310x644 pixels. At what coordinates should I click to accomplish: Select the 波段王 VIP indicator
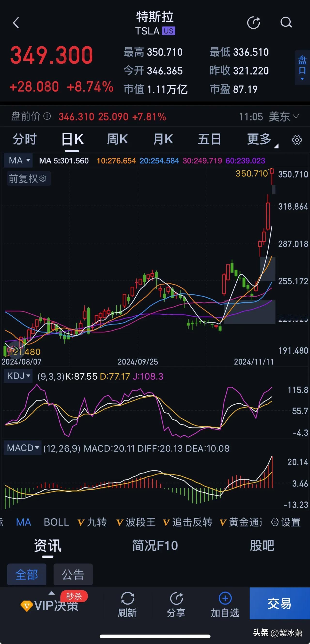pos(136,522)
